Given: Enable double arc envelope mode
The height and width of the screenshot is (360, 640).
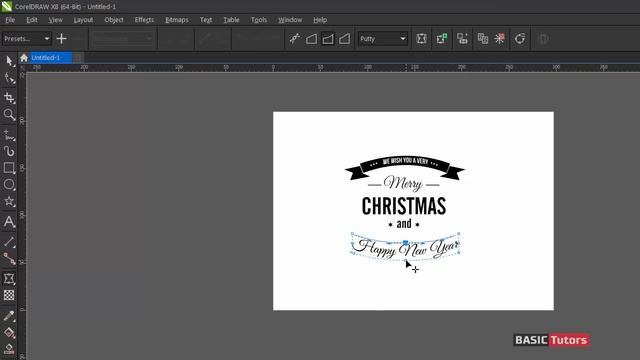Looking at the screenshot, I should coord(345,39).
